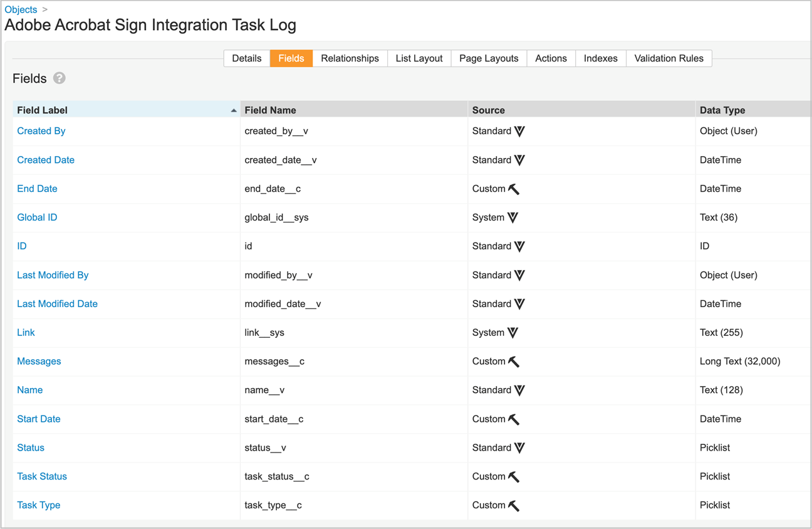The width and height of the screenshot is (812, 529).
Task: Click the hammer icon in Messages row
Action: pos(514,362)
